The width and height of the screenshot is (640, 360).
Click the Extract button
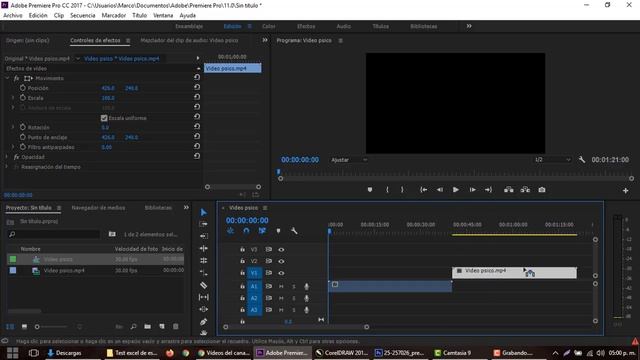click(525, 190)
